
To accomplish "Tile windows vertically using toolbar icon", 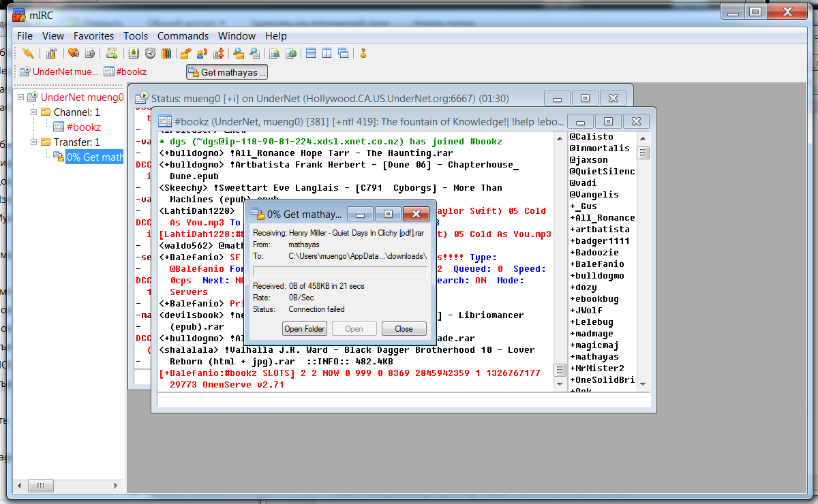I will (327, 53).
